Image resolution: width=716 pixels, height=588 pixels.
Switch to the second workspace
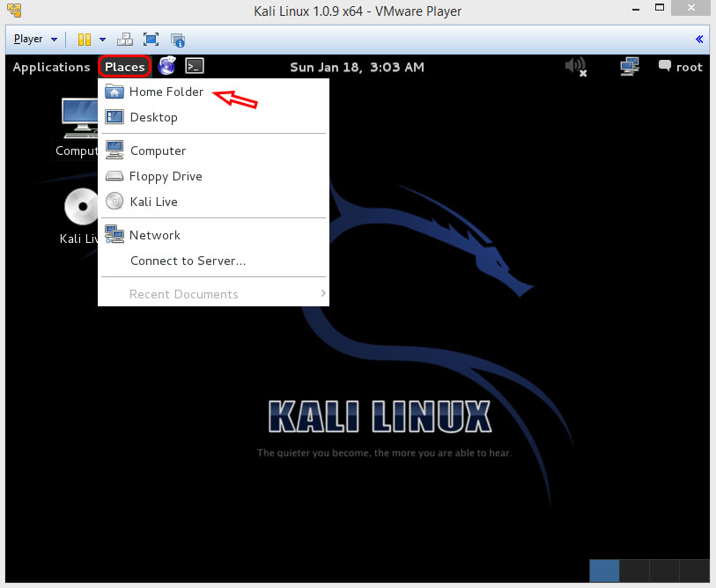point(634,570)
